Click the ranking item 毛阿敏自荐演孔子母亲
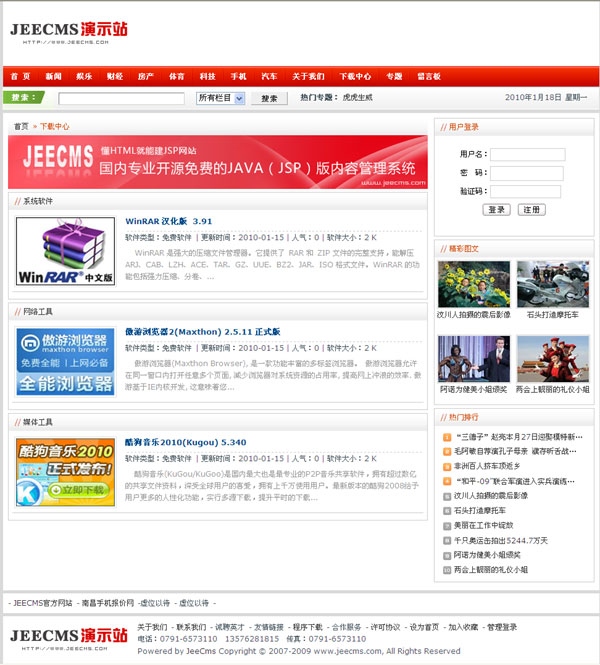 point(515,451)
